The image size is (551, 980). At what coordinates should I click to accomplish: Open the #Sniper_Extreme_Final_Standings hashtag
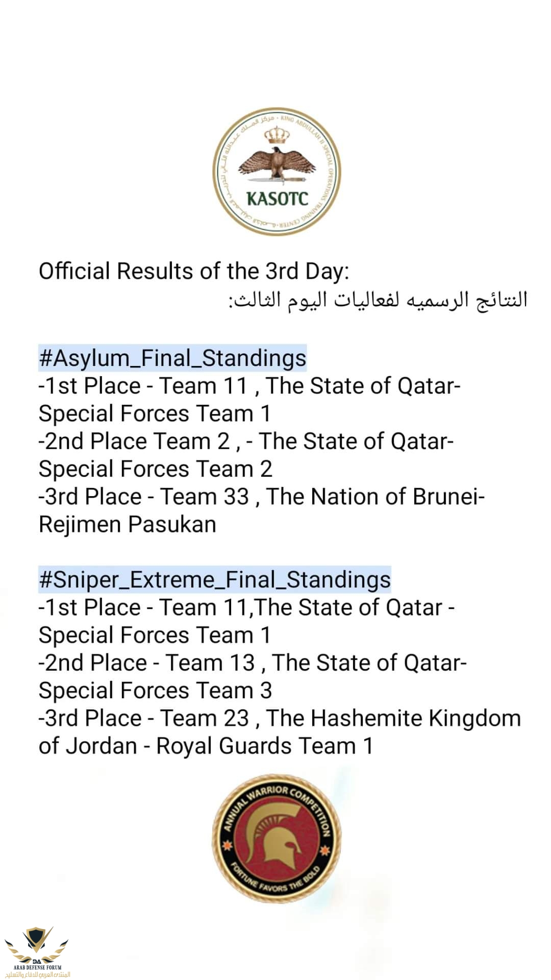coord(215,579)
